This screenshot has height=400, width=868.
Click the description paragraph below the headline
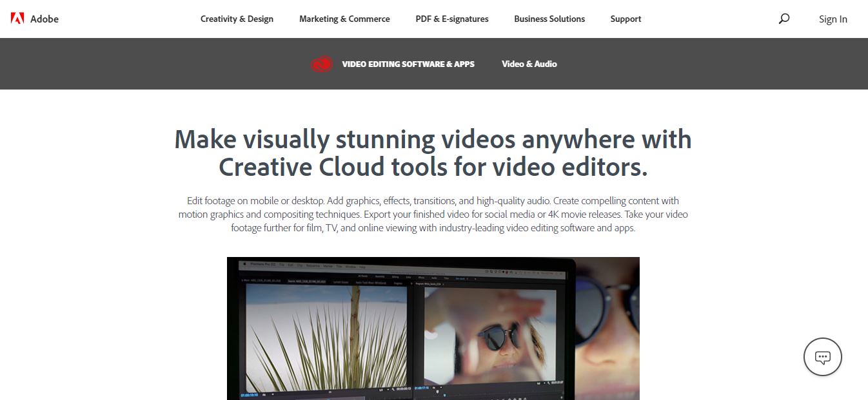tap(433, 214)
